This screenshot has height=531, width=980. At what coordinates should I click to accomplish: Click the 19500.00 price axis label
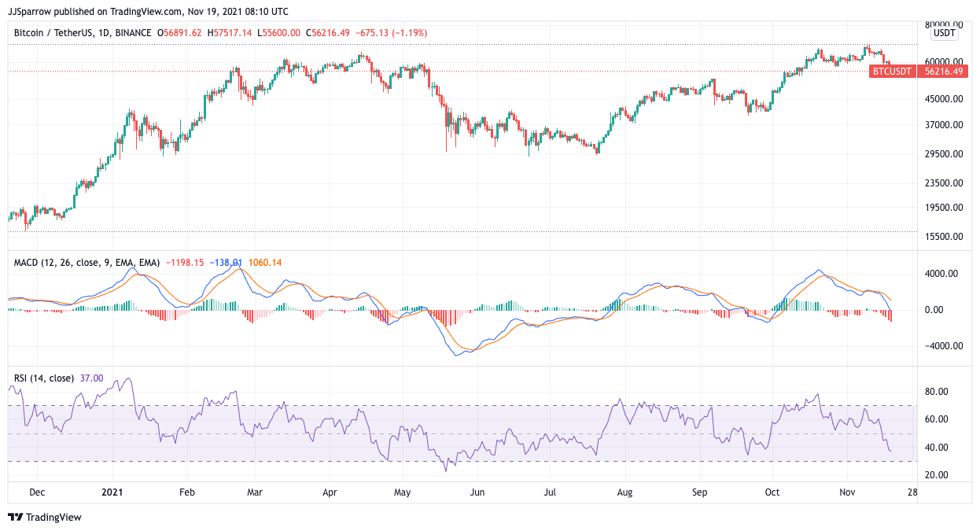click(944, 208)
